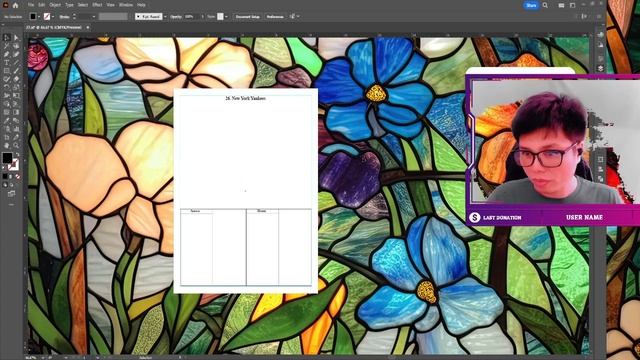Open the search magnifier icon
The image size is (640, 360).
click(545, 5)
